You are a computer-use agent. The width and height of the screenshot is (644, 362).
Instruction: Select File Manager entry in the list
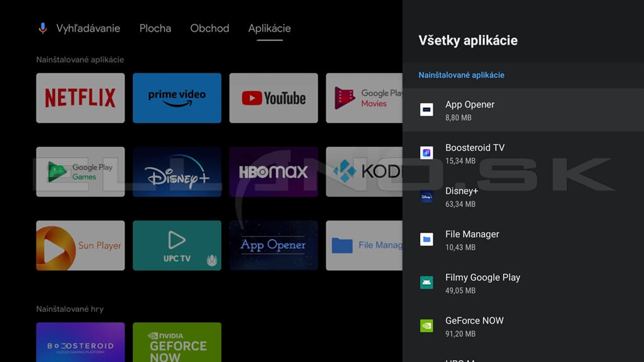[x=523, y=239]
